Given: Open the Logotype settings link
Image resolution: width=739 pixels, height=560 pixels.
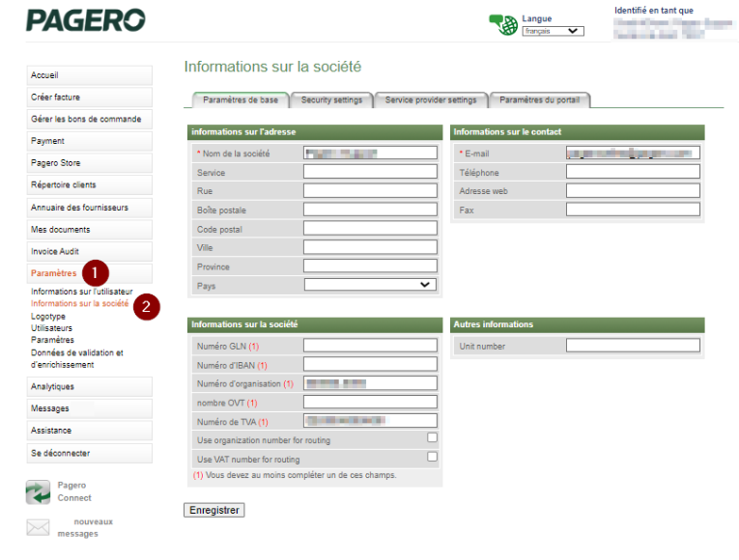Looking at the screenshot, I should coord(48,316).
